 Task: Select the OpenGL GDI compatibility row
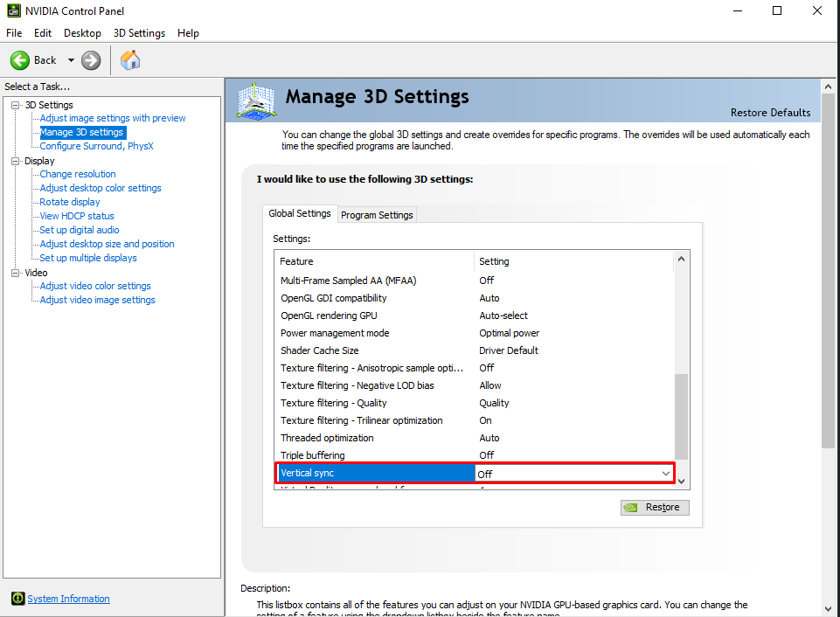pyautogui.click(x=474, y=298)
